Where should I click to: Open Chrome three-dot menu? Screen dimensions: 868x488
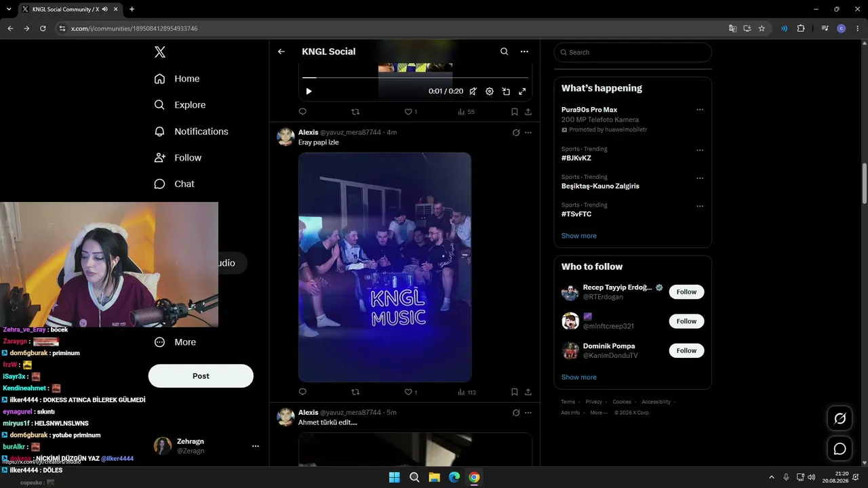pyautogui.click(x=858, y=28)
